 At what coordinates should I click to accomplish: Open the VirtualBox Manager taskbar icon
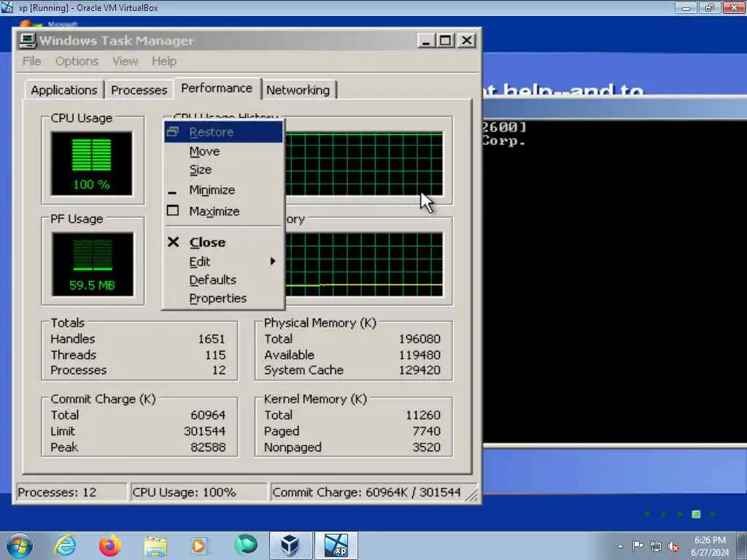point(290,545)
